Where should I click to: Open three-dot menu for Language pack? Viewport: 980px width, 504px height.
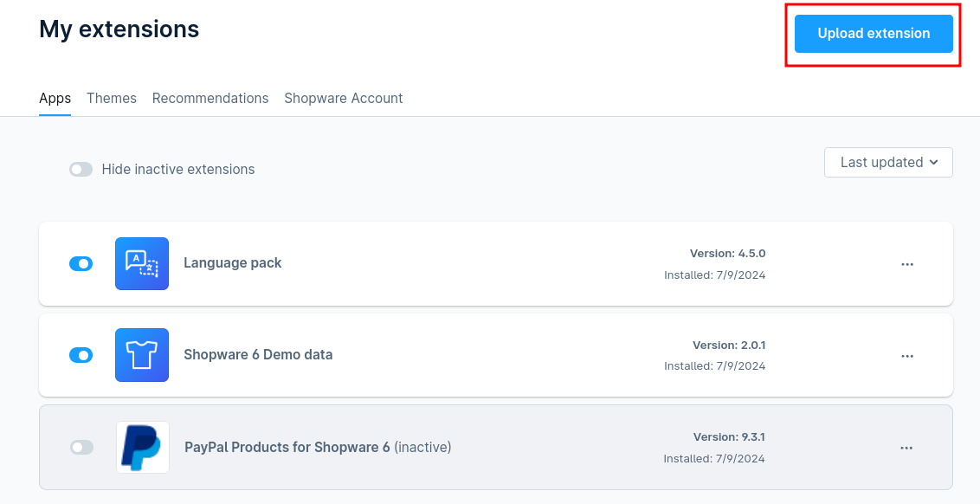(907, 264)
